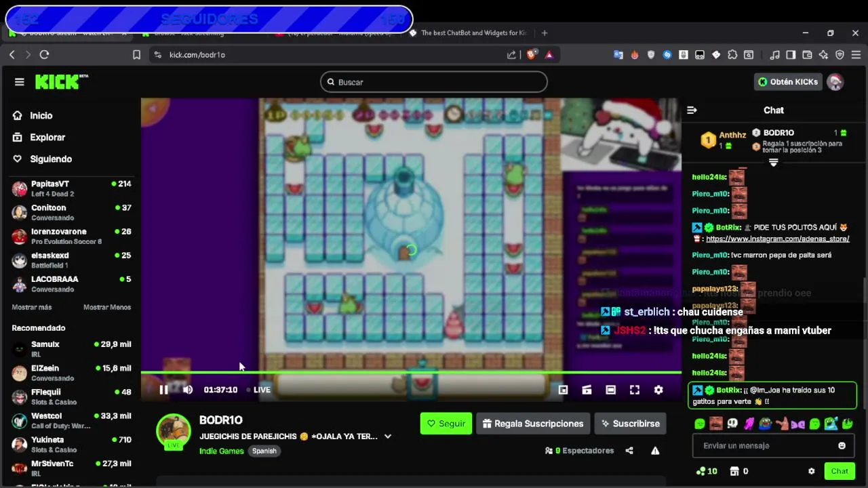Click the Spanish language tag
The height and width of the screenshot is (488, 868).
coord(264,451)
